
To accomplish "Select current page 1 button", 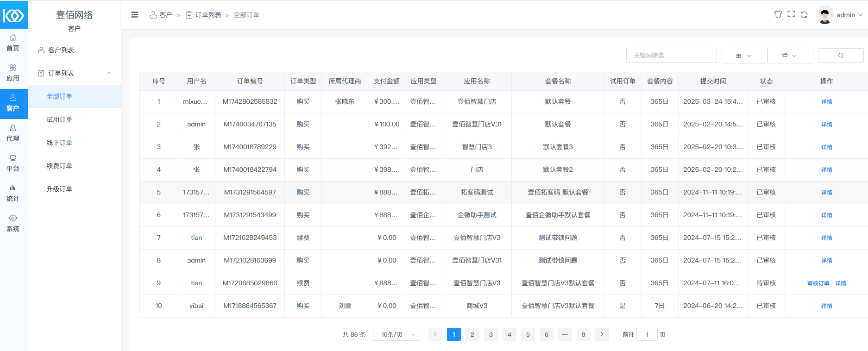I will pos(454,334).
